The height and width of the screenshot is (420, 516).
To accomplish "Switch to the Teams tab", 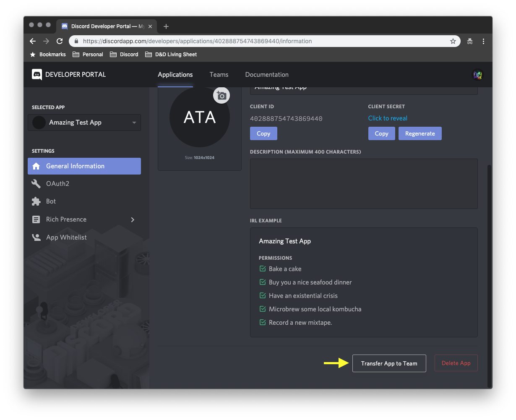I will (x=219, y=75).
